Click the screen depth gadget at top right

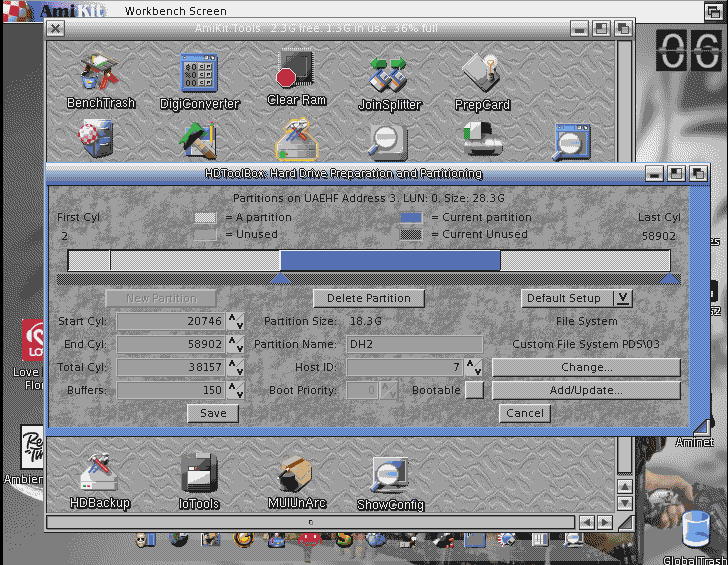714,11
